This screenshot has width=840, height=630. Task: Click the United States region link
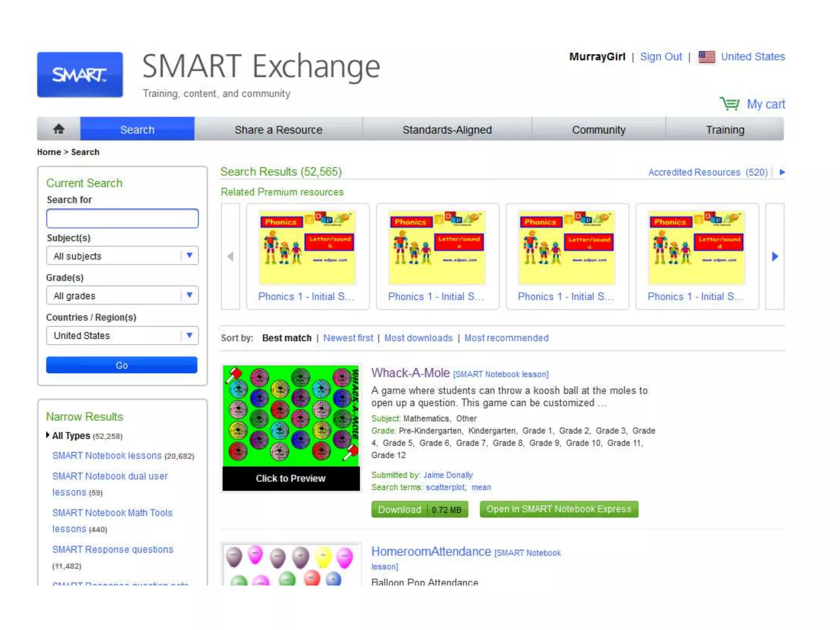click(753, 57)
